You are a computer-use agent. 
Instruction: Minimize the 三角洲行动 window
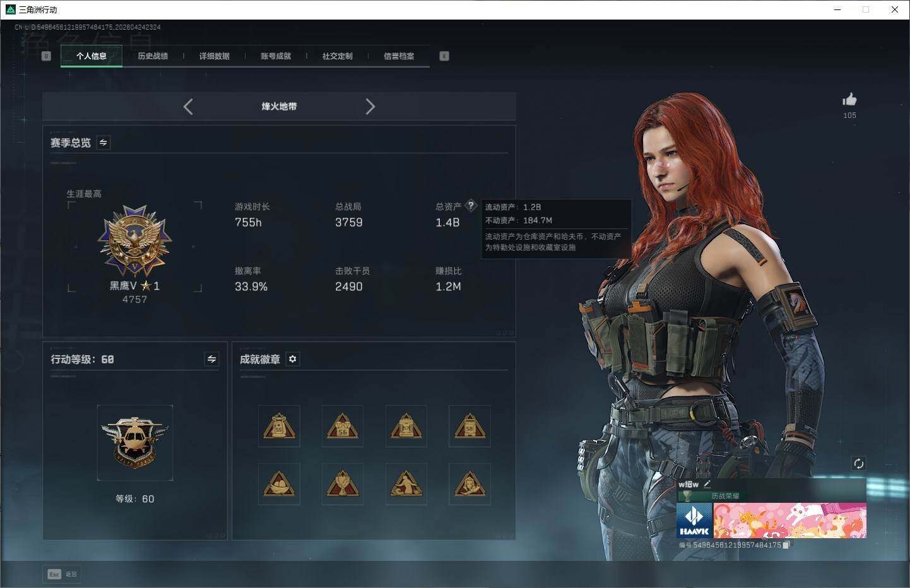[837, 9]
